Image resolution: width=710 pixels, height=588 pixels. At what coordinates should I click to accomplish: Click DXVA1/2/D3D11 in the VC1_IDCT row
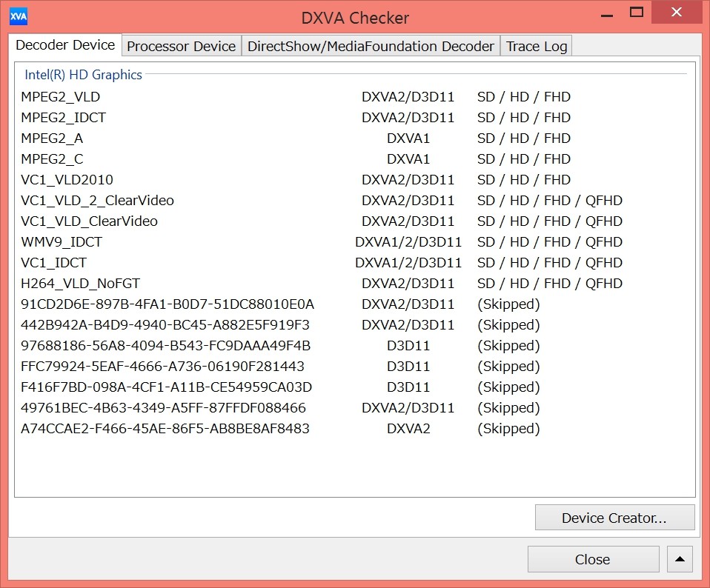[408, 263]
